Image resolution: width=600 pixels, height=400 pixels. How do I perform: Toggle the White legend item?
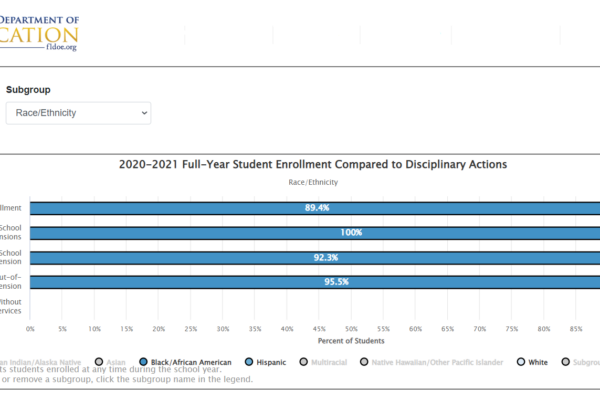532,362
